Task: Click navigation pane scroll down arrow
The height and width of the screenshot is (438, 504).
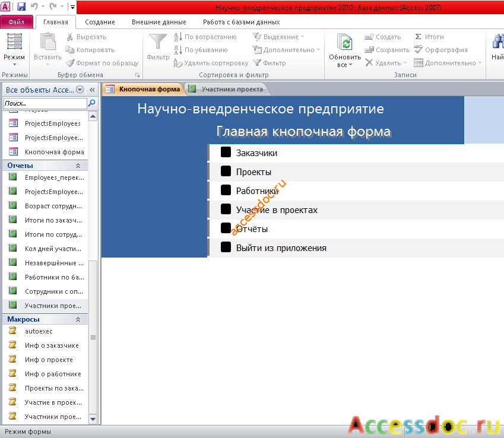Action: click(93, 419)
